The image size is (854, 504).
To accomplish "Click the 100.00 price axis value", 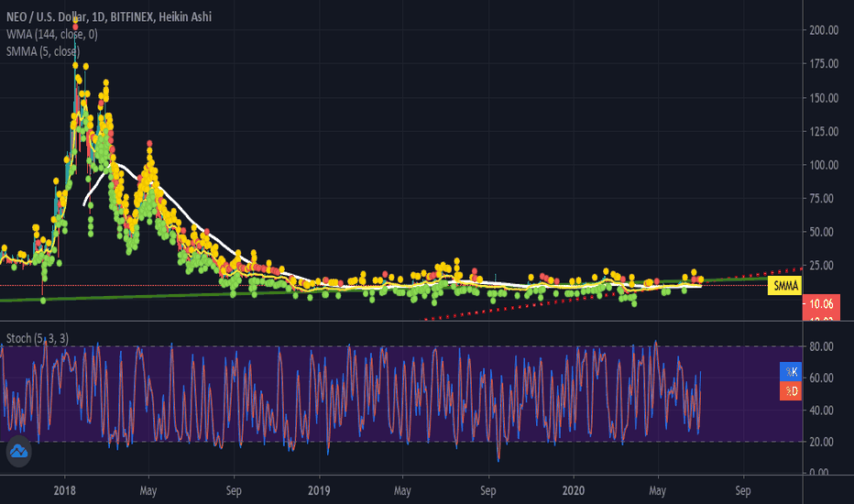I will tap(824, 165).
